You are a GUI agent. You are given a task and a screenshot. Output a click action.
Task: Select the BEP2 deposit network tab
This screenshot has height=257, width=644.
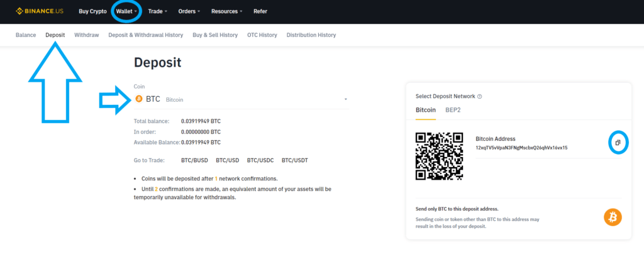[x=453, y=110]
